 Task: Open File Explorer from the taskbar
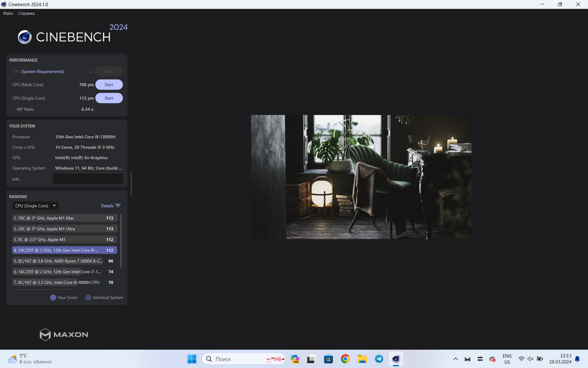click(362, 359)
